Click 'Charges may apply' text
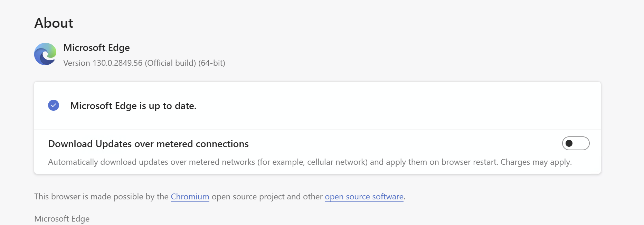The width and height of the screenshot is (644, 225). [x=536, y=162]
